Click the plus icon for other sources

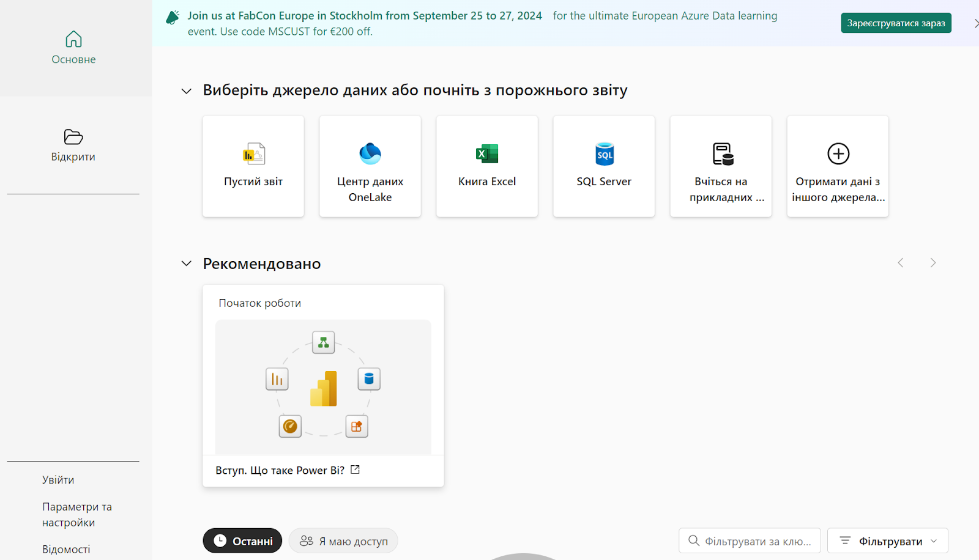838,153
